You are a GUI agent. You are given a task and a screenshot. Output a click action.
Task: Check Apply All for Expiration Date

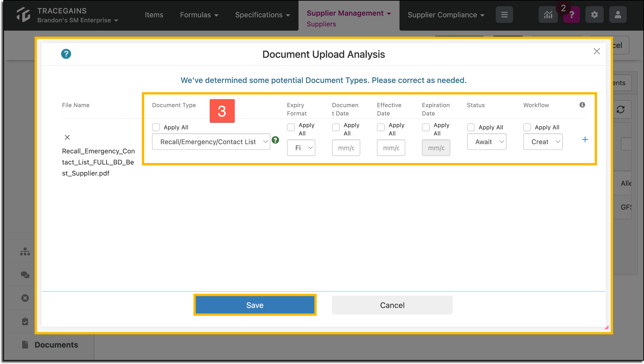pyautogui.click(x=426, y=127)
